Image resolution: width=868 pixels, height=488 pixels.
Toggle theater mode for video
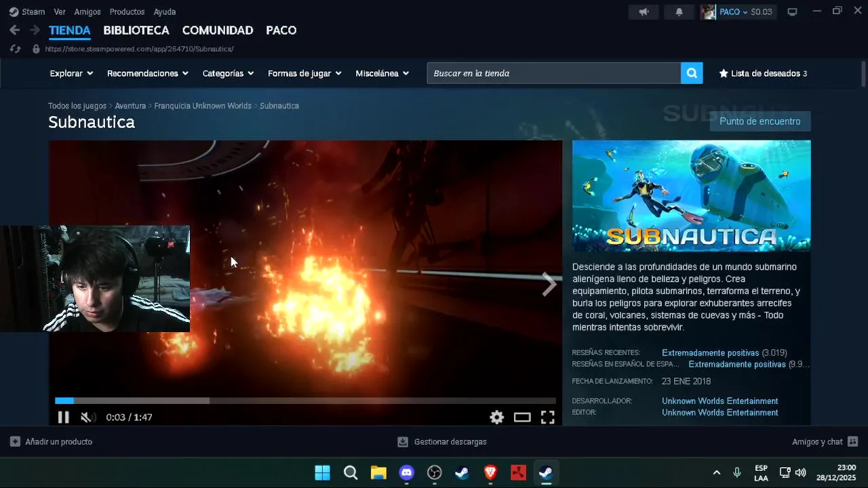coord(522,418)
